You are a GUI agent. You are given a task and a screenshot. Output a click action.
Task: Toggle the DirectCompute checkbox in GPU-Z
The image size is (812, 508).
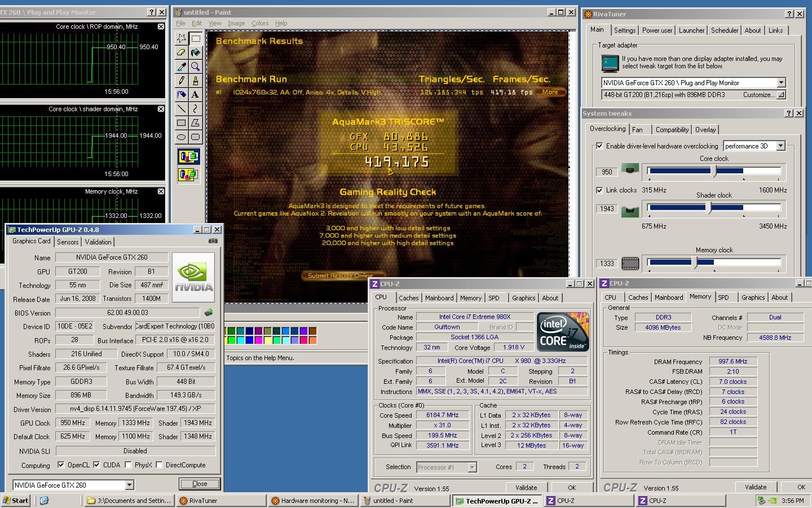(159, 465)
